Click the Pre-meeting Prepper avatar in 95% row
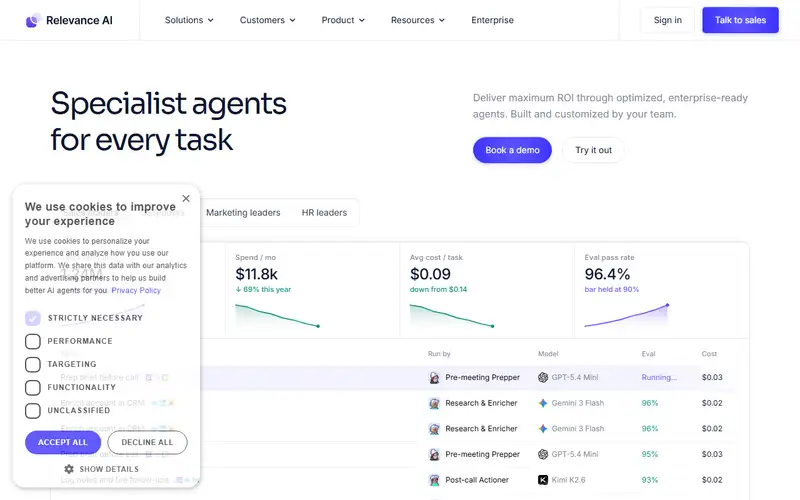The width and height of the screenshot is (800, 500). point(434,454)
